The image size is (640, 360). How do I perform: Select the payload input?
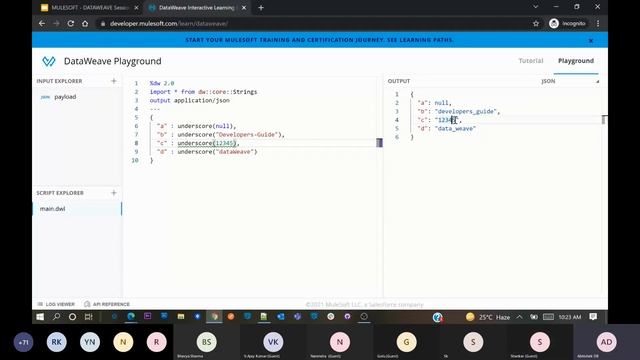[65, 97]
